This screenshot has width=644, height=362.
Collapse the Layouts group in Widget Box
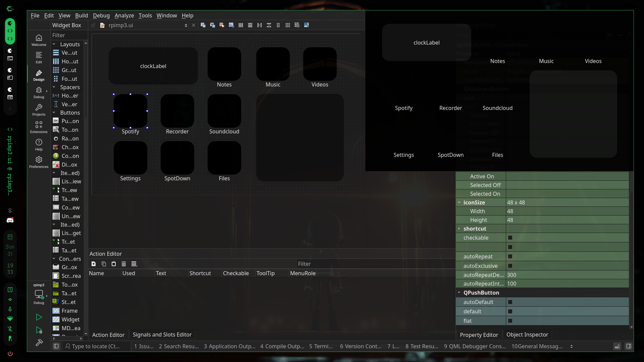[54, 44]
